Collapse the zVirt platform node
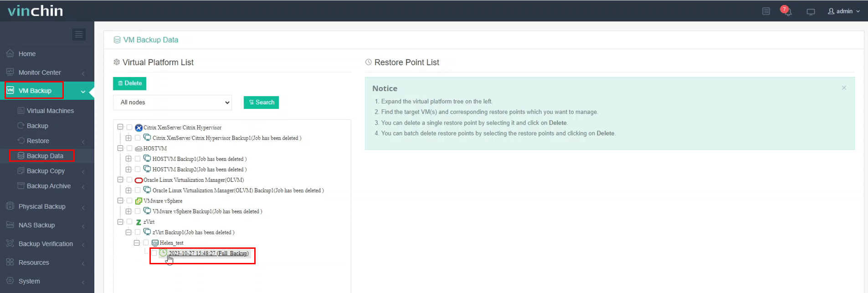 [120, 221]
